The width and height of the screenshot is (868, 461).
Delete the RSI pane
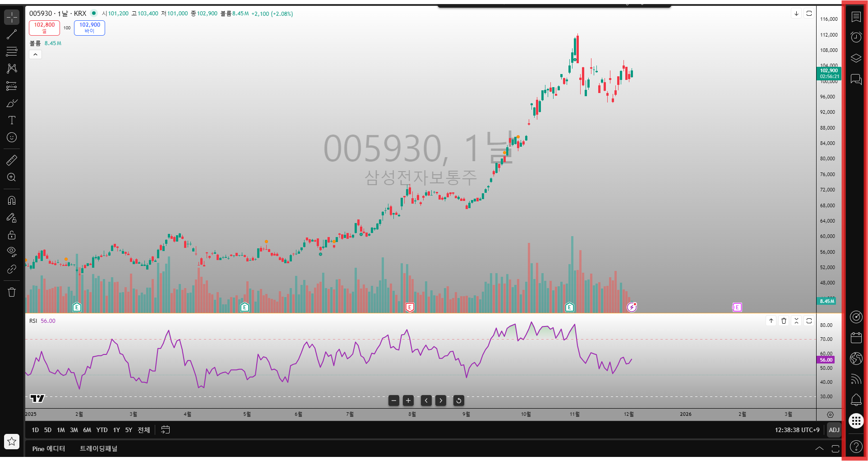point(784,321)
